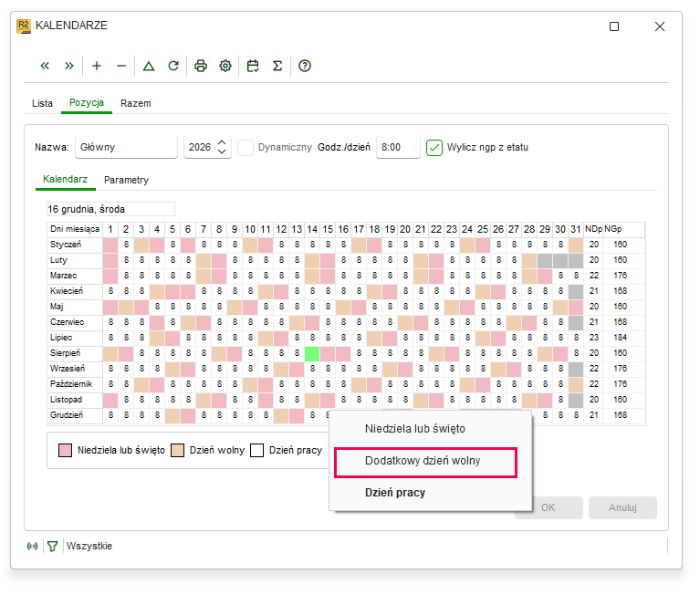Click the Nazwa field containing Główny
This screenshot has height=595, width=700.
(x=126, y=147)
